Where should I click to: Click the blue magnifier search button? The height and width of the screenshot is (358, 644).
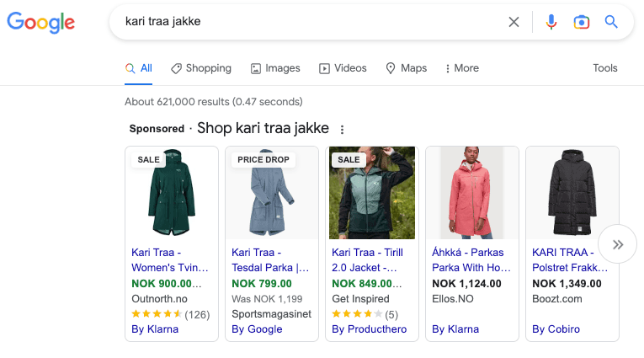point(611,22)
